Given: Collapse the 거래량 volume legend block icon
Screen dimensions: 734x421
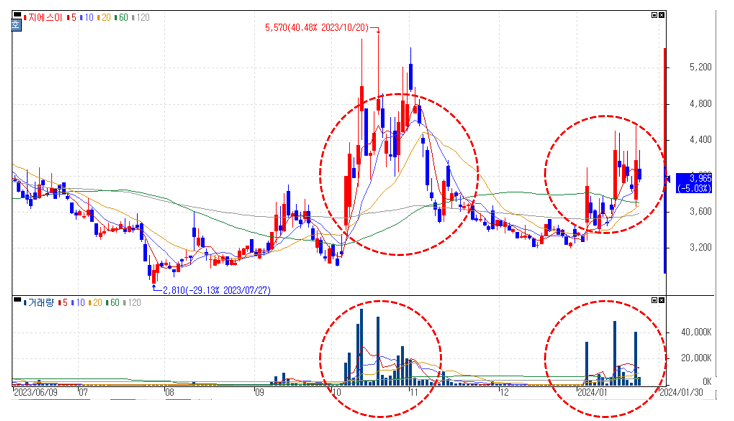Looking at the screenshot, I should coord(17,299).
